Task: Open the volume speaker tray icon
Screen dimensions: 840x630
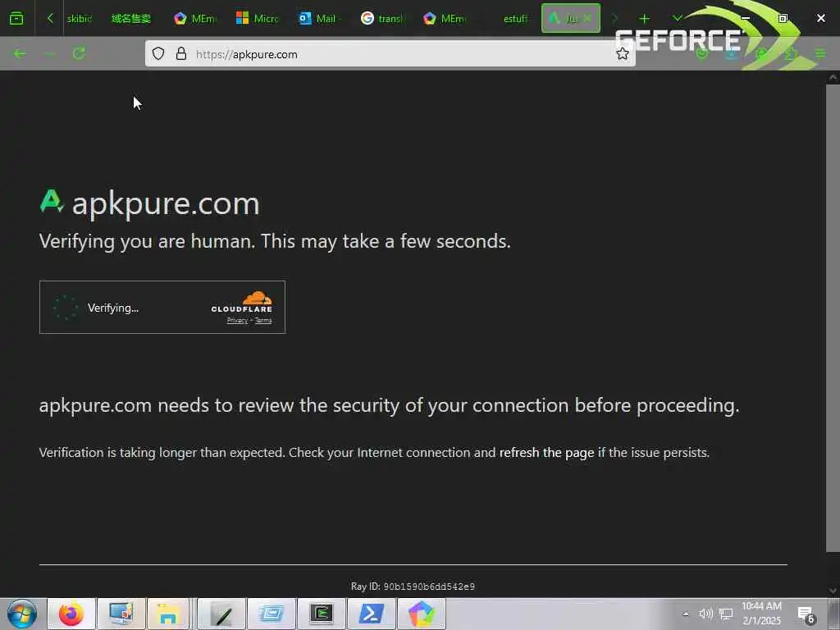Action: click(705, 614)
